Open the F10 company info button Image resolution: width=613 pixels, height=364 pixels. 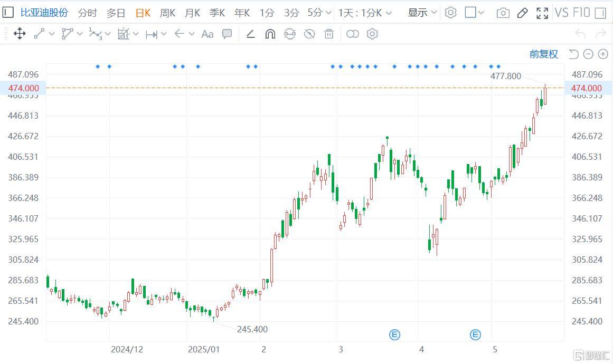tap(581, 13)
